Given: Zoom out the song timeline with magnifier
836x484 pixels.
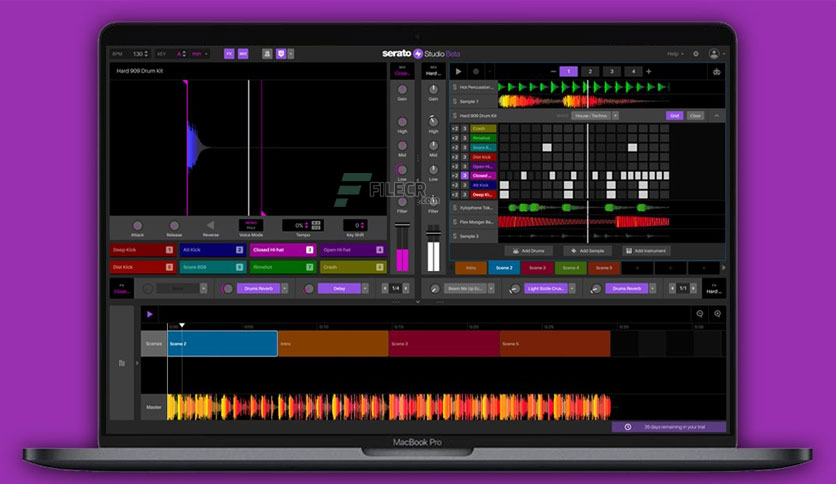Looking at the screenshot, I should (x=699, y=314).
